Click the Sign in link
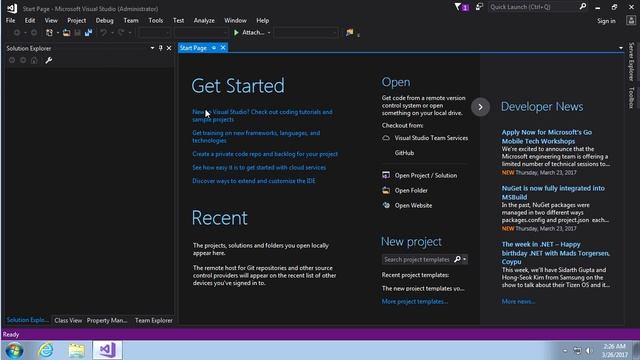This screenshot has width=640, height=360. [x=606, y=21]
